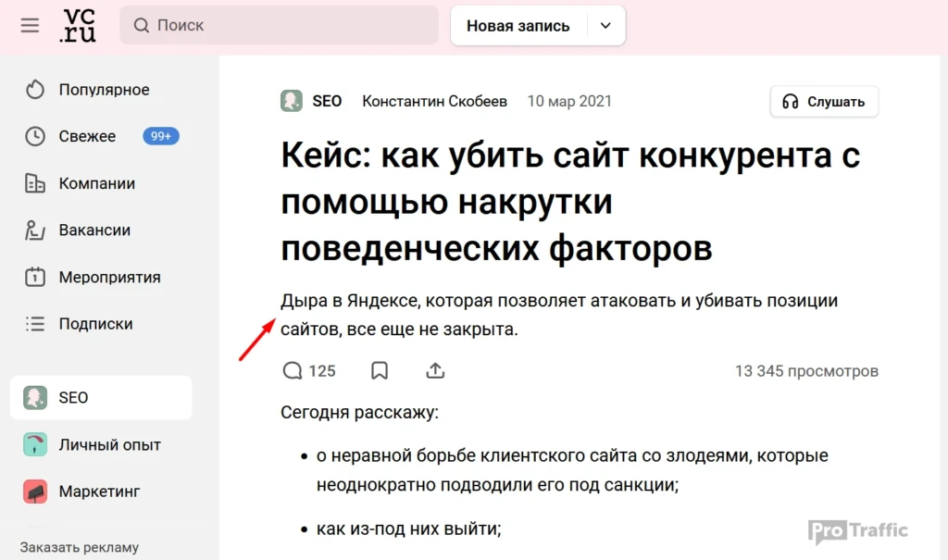Image resolution: width=948 pixels, height=560 pixels.
Task: Open comments via speech bubble icon
Action: (x=292, y=370)
